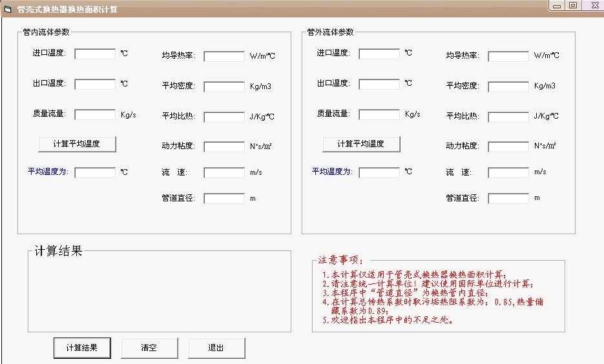Click the note line starting with 3.本程序中
Screen dimensions: 604x364
click(405, 293)
